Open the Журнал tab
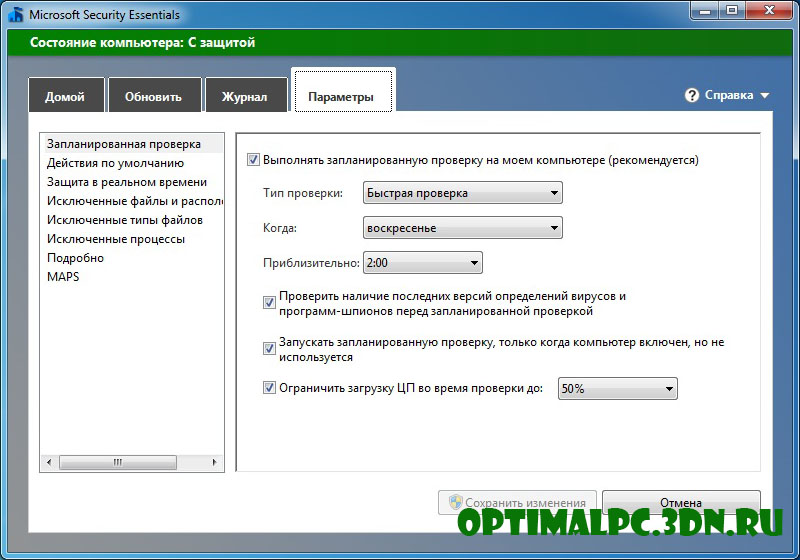 pyautogui.click(x=246, y=95)
